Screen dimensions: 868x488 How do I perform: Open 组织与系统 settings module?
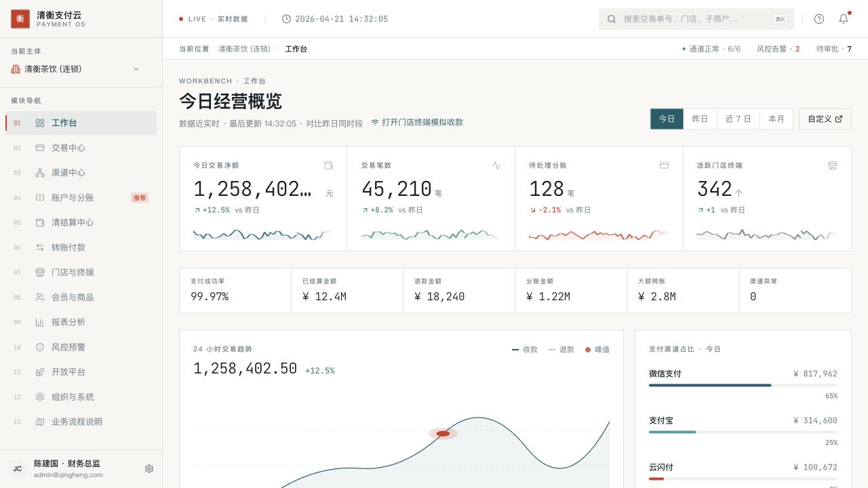[x=81, y=396]
